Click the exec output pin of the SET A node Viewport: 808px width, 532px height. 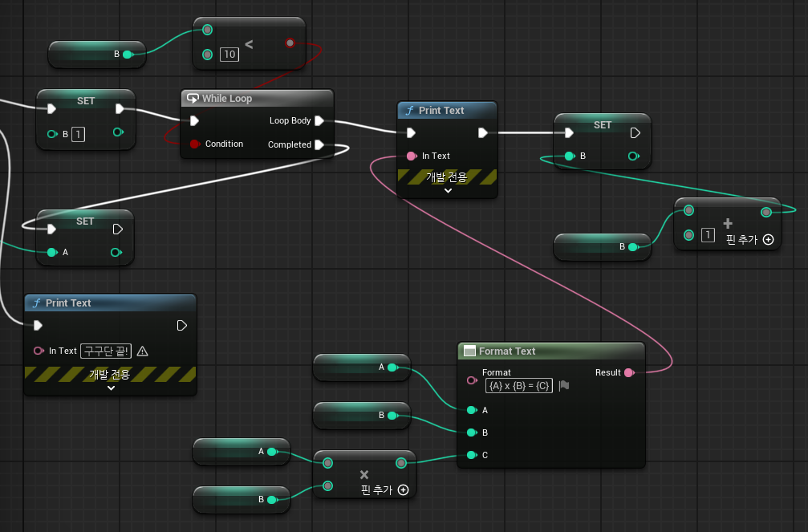coord(117,229)
